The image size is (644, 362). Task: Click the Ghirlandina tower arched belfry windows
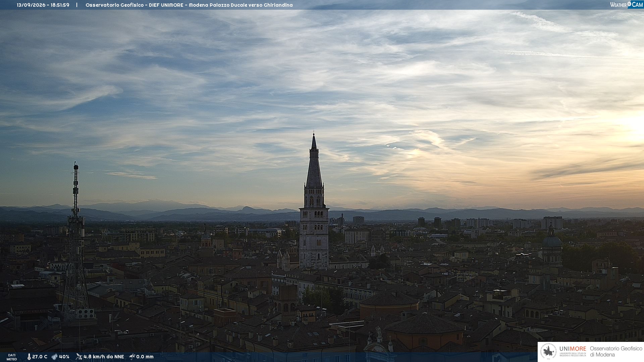[x=314, y=201]
